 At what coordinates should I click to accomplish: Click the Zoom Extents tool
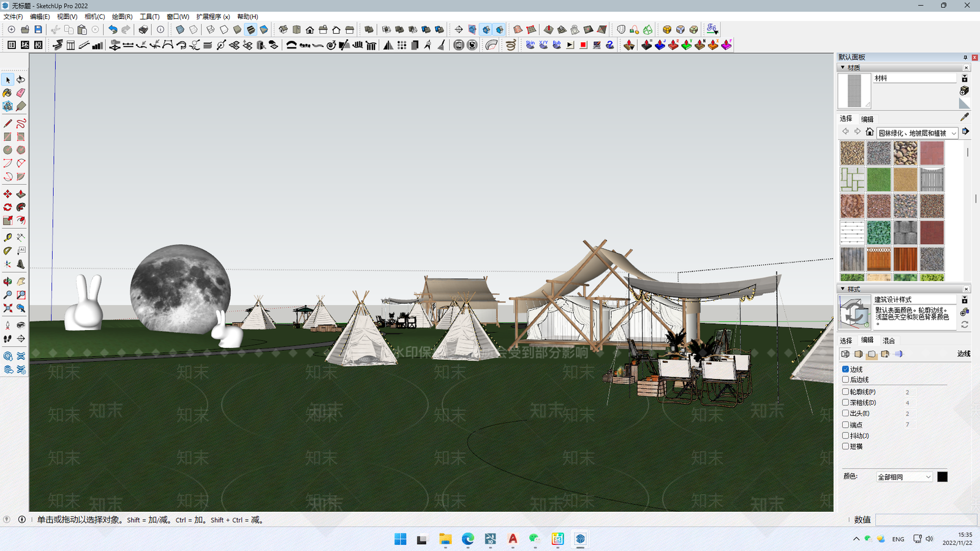click(x=8, y=309)
